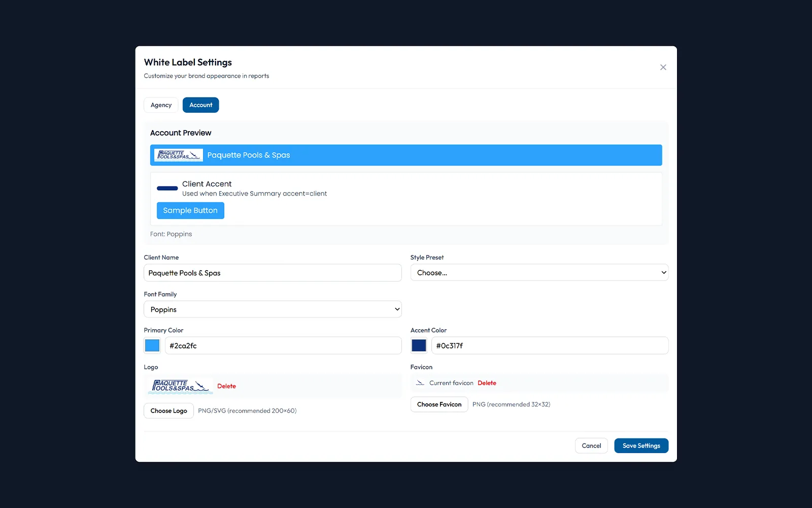This screenshot has width=812, height=508.
Task: Click the Primary Color swatch
Action: [x=152, y=345]
